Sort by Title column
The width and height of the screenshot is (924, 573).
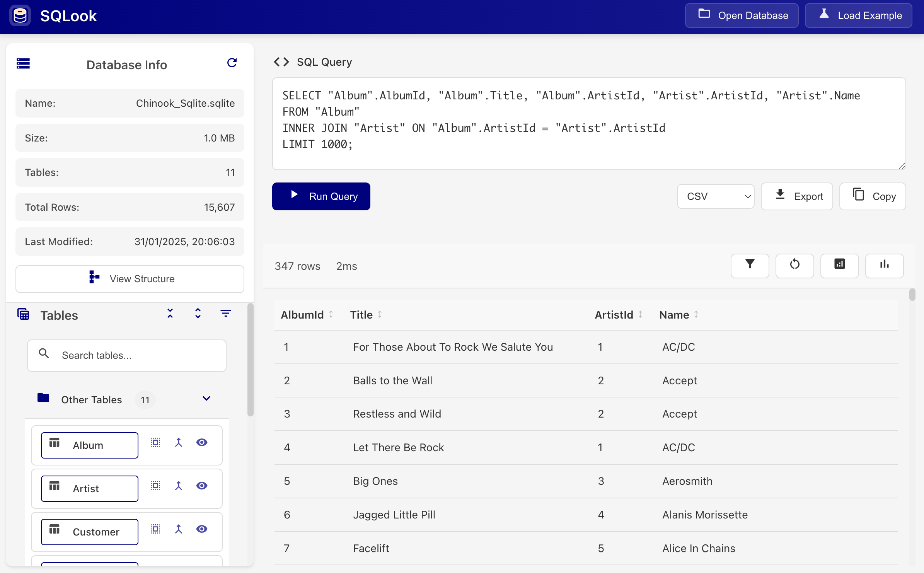click(380, 314)
